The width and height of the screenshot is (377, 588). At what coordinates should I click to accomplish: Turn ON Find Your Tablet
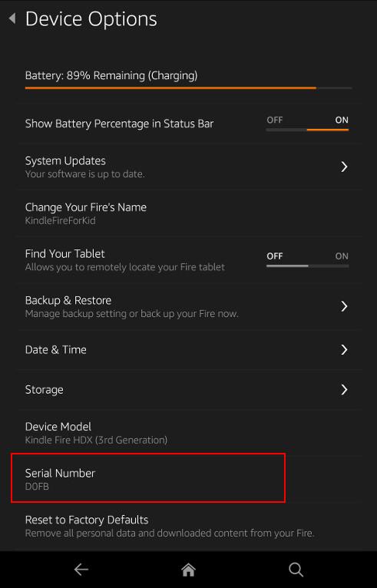[342, 256]
